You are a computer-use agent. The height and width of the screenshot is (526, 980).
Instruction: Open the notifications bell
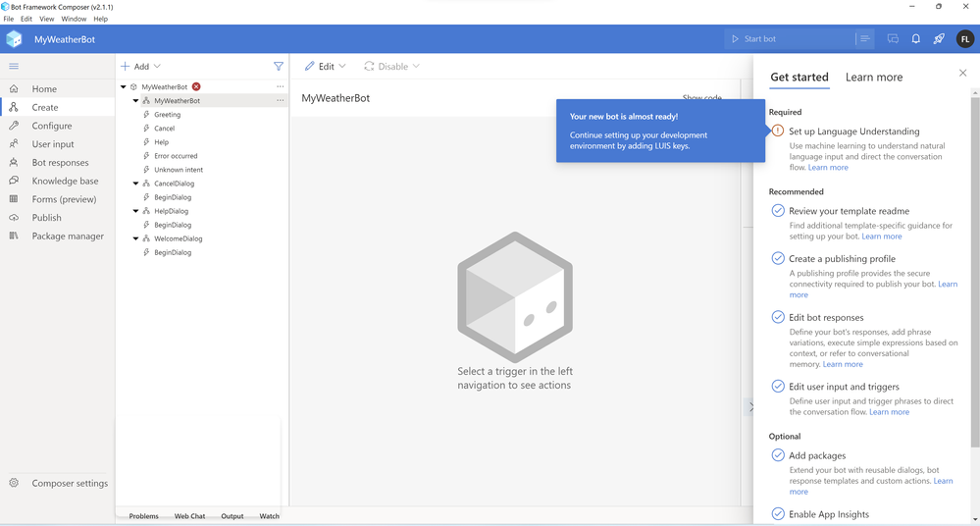(x=915, y=39)
